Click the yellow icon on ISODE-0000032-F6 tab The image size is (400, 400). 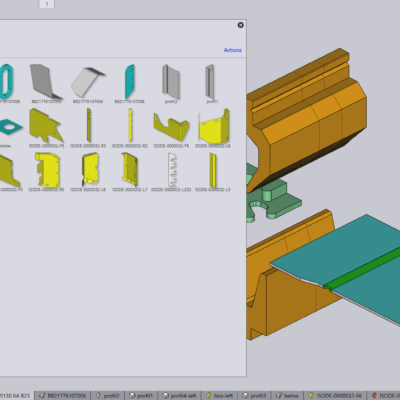(311, 396)
